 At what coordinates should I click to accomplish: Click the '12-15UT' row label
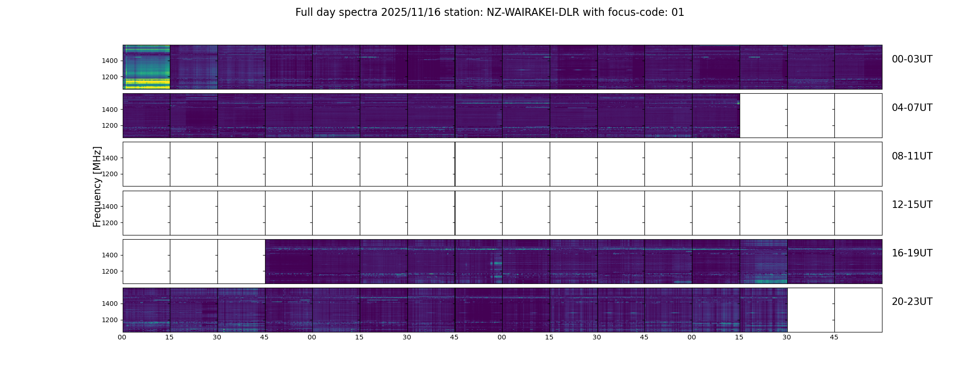click(x=912, y=205)
